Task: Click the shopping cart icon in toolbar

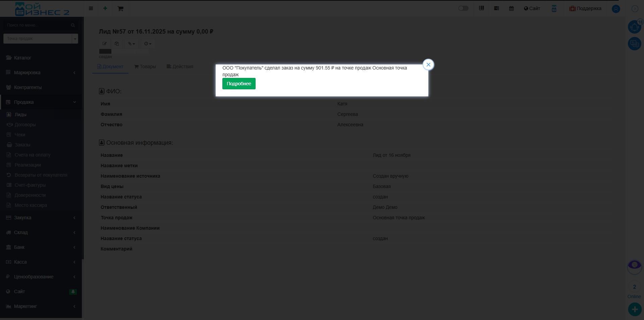Action: [120, 8]
